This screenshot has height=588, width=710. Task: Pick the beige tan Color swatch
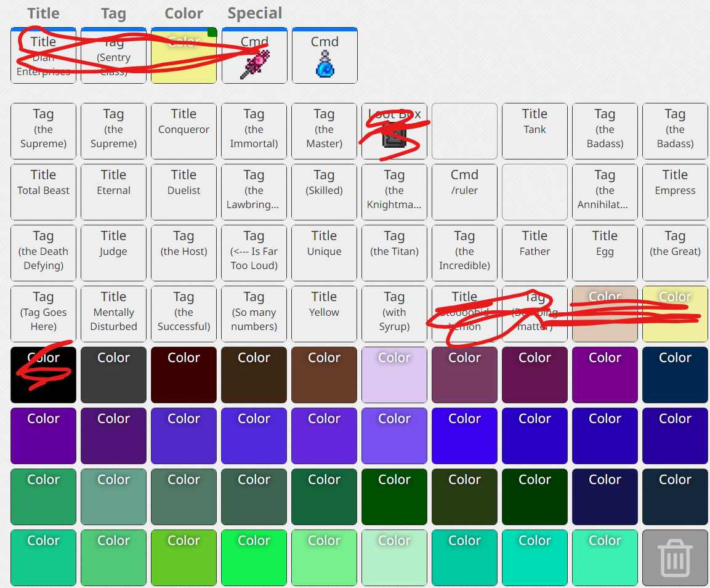coord(605,313)
